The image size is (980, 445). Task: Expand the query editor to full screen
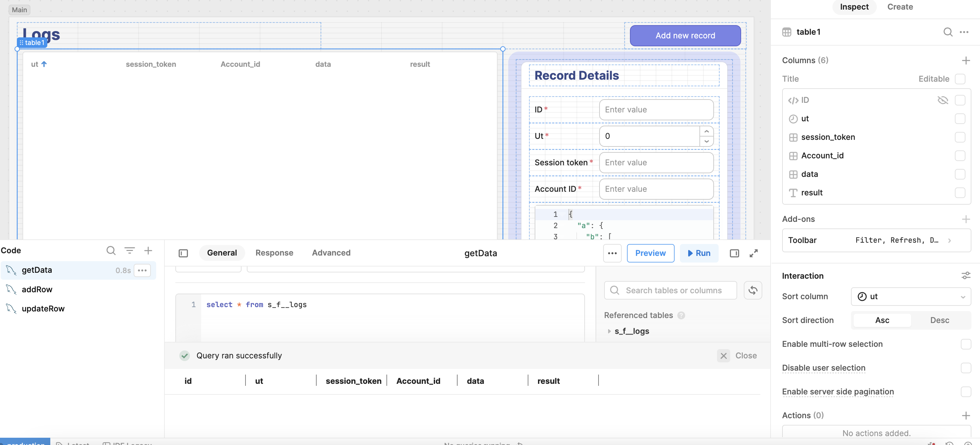coord(754,253)
